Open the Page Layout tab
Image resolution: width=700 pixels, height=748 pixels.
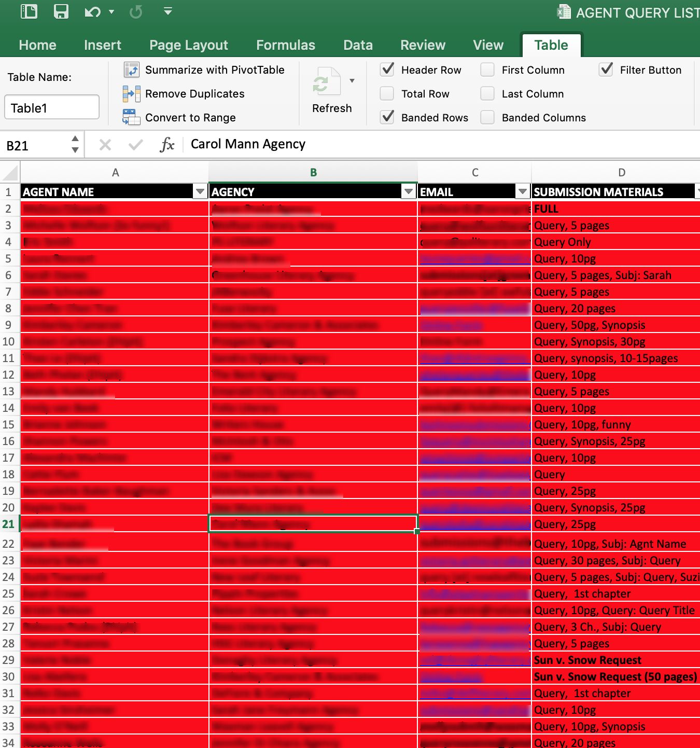(x=189, y=45)
